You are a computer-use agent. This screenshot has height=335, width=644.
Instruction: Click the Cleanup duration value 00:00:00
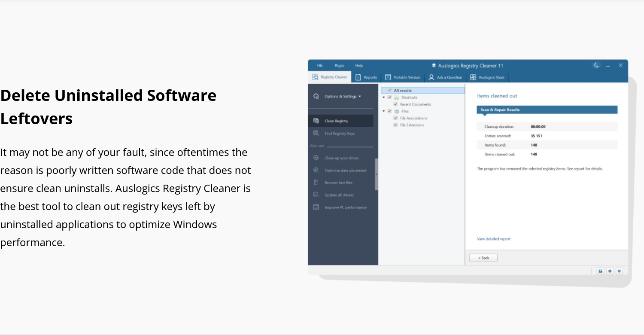538,127
